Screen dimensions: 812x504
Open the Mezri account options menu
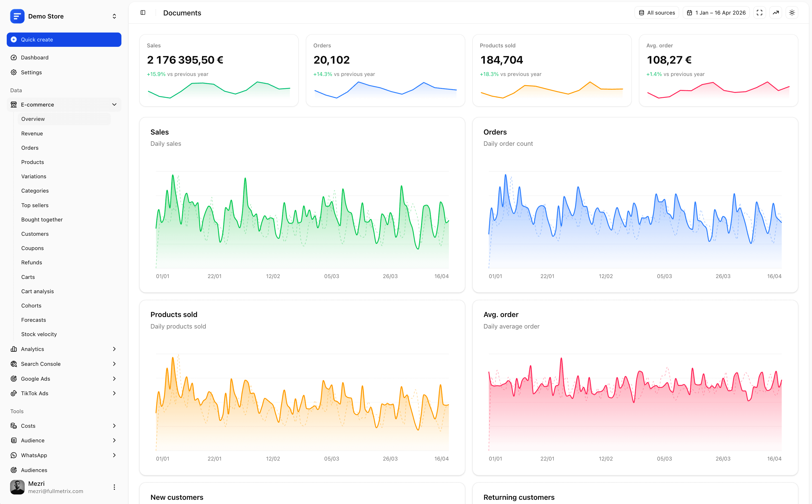[x=114, y=487]
